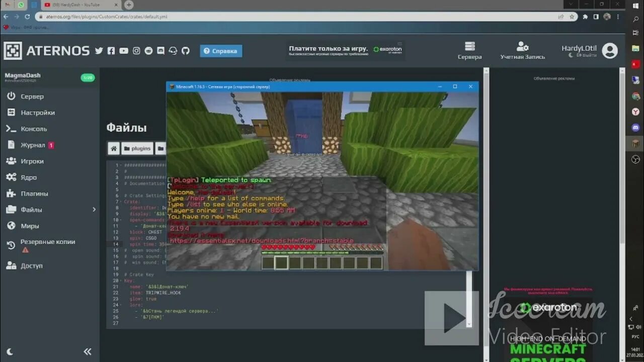
Task: Click the user avatar icon
Action: click(610, 51)
